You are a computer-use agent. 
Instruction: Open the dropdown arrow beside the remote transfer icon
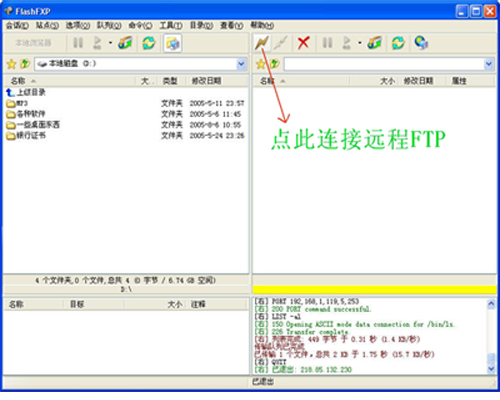tap(360, 43)
